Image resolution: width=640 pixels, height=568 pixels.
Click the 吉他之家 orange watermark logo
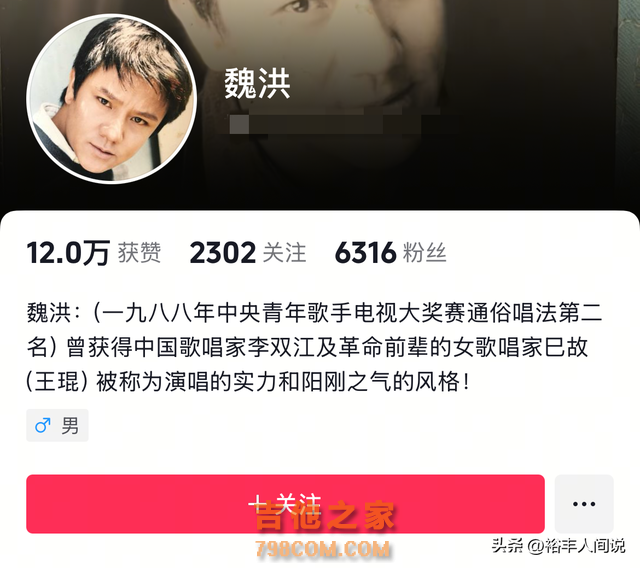[x=324, y=516]
